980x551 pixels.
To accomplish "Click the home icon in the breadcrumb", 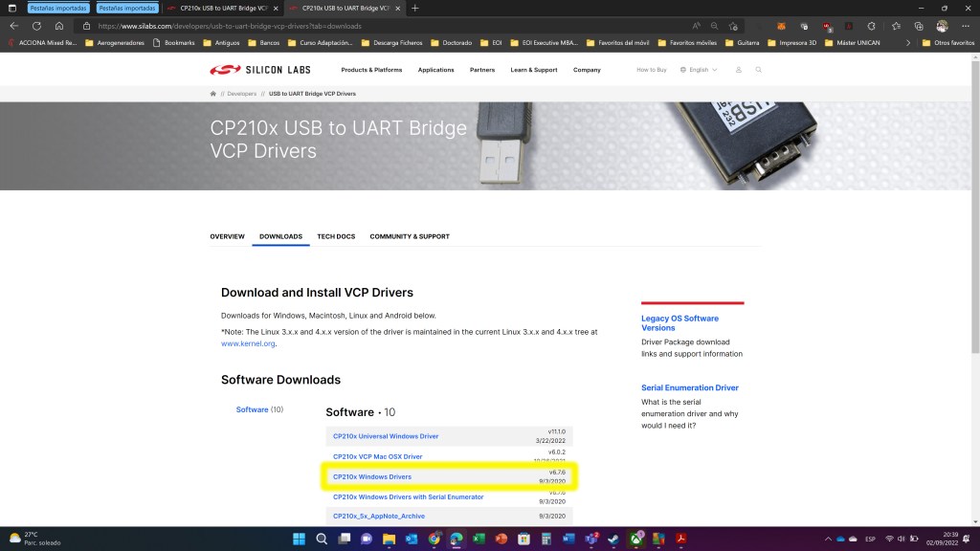I will 212,94.
